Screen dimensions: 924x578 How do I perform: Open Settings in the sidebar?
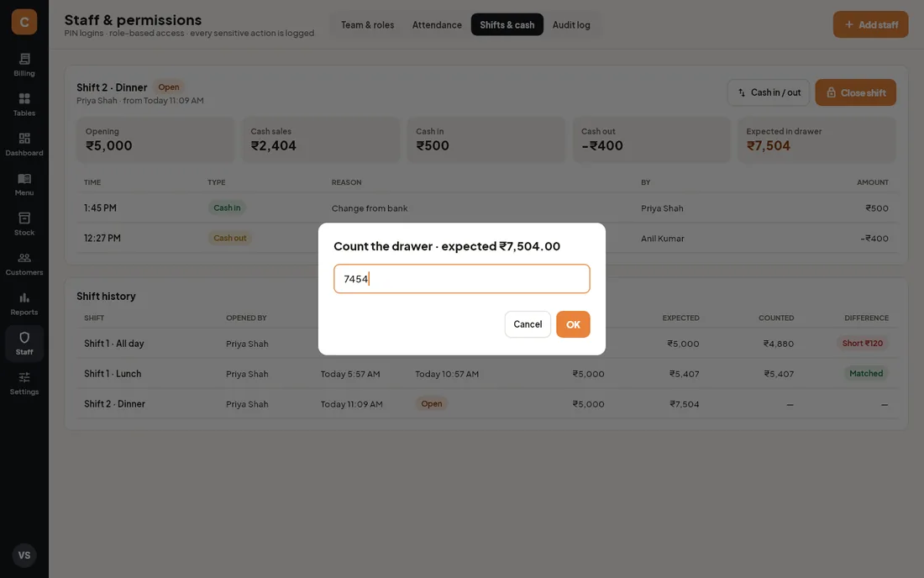[x=24, y=383]
